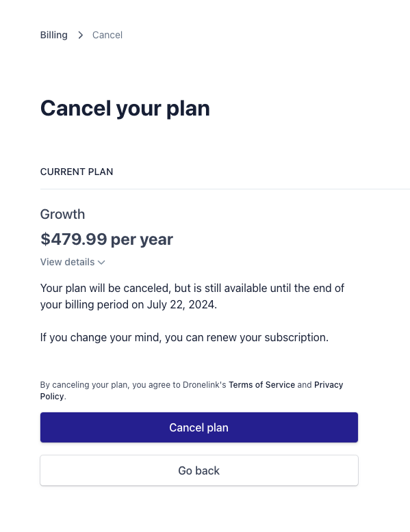Expand the View details section
The height and width of the screenshot is (532, 410).
click(73, 262)
